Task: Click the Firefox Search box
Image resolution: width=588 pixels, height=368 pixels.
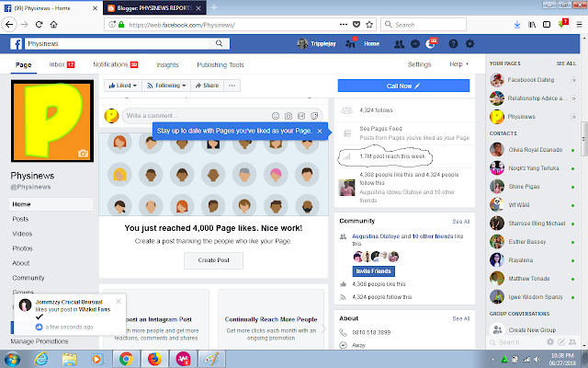Action: [424, 25]
